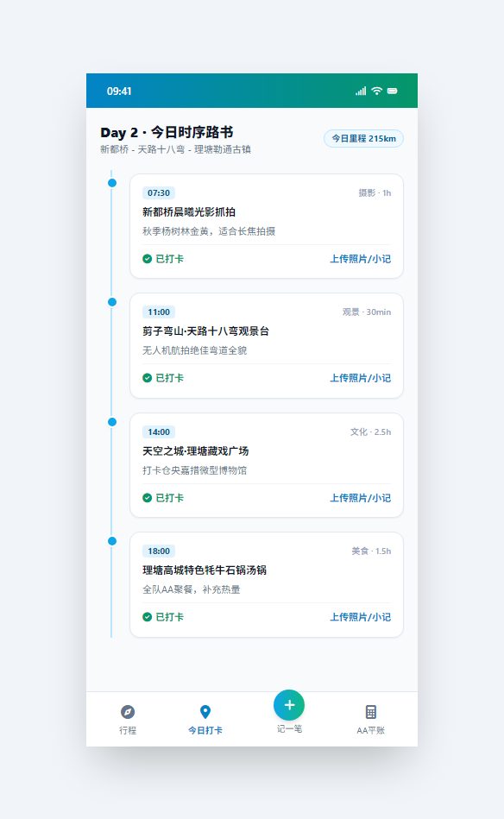Viewport: 504px width, 819px height.
Task: Select the 11:00 timeline dot
Action: coord(112,302)
